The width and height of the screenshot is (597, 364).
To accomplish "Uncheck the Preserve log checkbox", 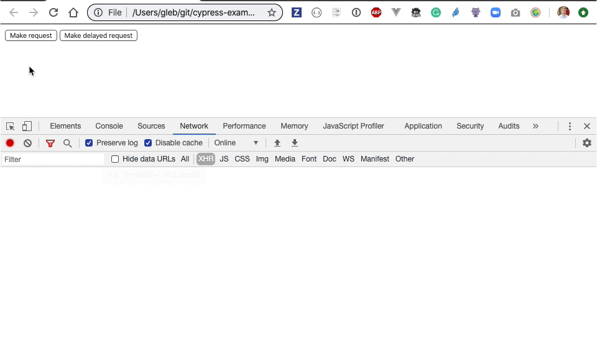I will tap(89, 143).
